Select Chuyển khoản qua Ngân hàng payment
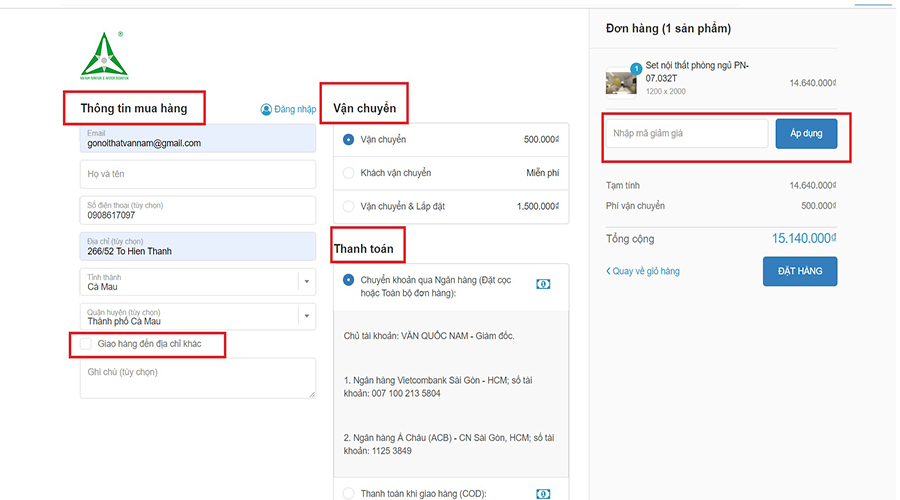The width and height of the screenshot is (900, 500). [x=348, y=281]
